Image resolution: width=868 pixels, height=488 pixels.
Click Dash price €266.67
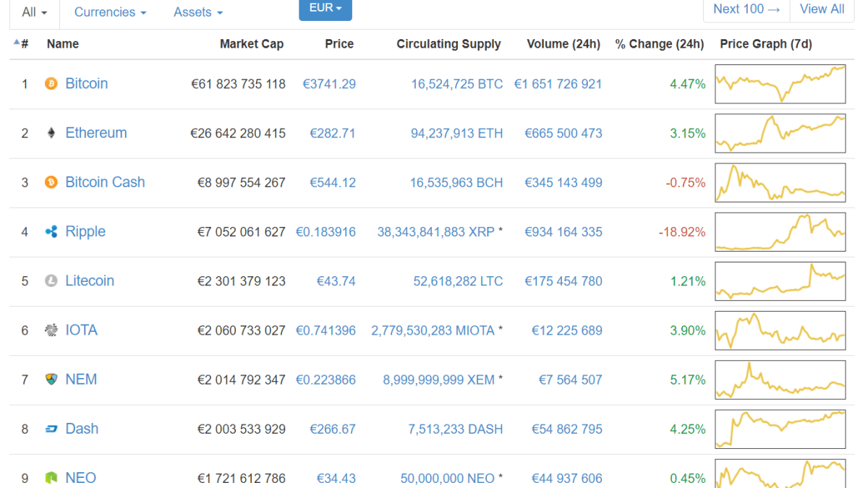coord(333,429)
